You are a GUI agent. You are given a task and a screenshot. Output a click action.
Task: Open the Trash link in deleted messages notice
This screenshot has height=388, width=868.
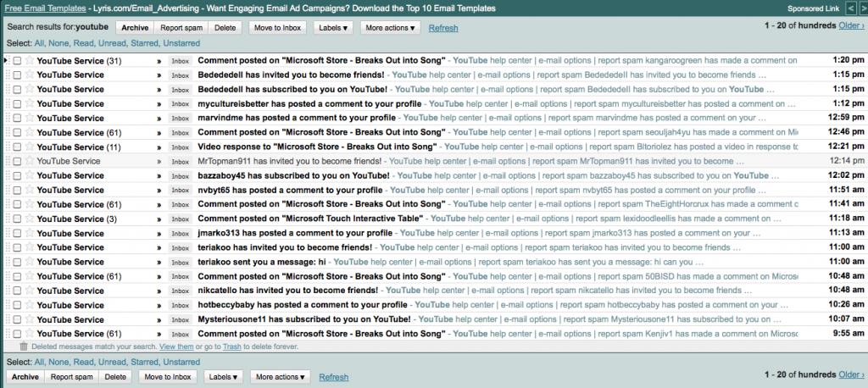[x=231, y=346]
